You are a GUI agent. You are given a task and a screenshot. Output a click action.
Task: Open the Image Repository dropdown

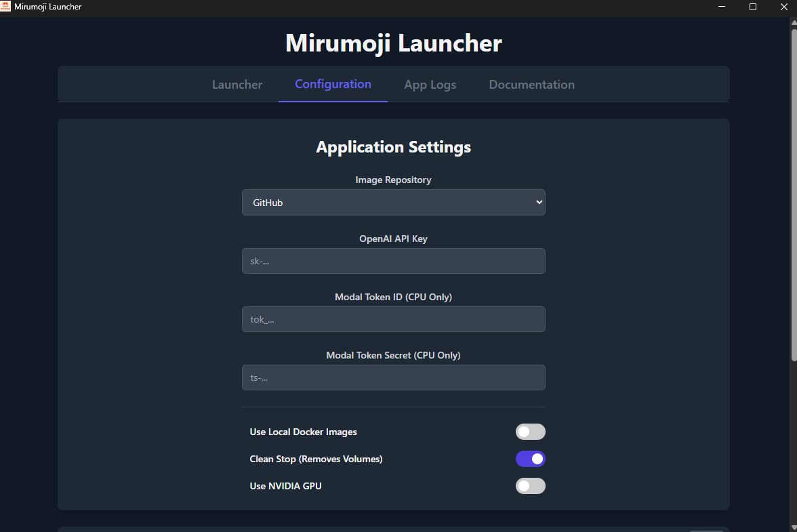tap(393, 202)
